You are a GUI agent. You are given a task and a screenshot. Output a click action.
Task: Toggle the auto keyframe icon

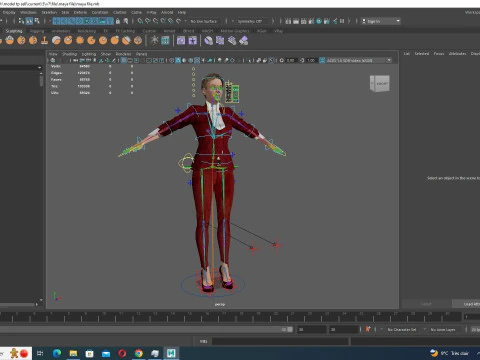(368, 329)
